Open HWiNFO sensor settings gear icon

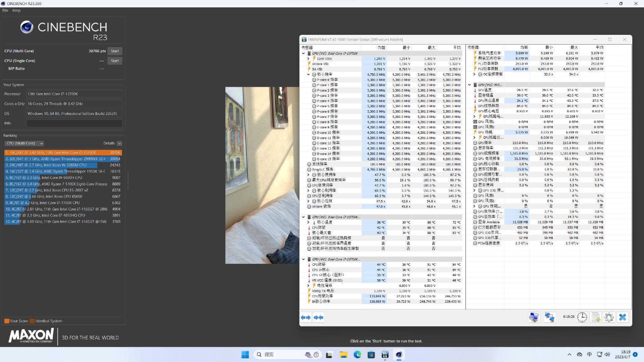click(x=609, y=317)
